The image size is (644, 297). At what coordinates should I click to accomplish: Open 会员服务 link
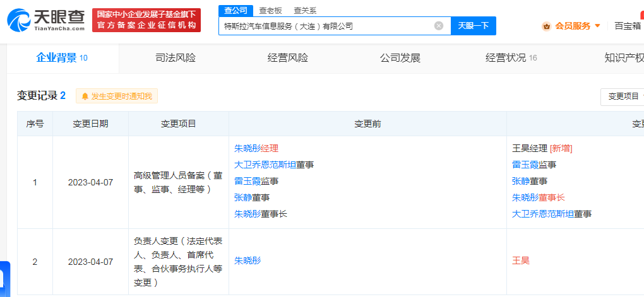point(573,26)
